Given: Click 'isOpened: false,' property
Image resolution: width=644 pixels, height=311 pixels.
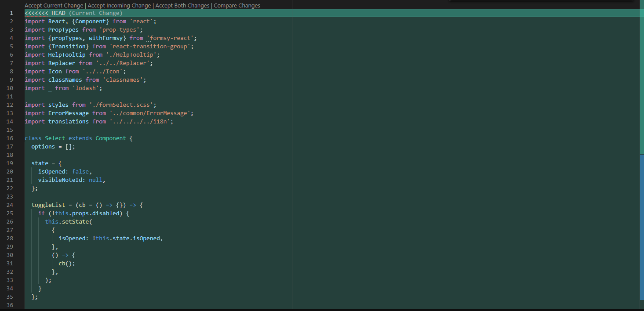Looking at the screenshot, I should [x=65, y=172].
